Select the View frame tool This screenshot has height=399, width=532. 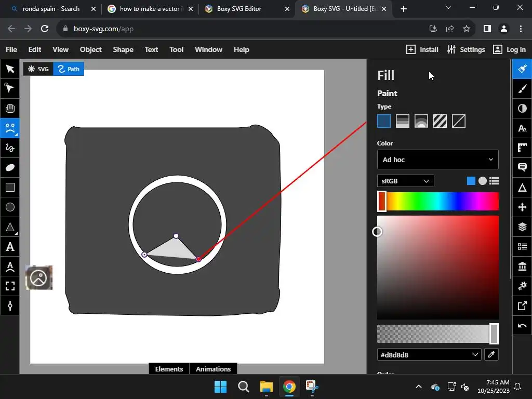point(10,286)
